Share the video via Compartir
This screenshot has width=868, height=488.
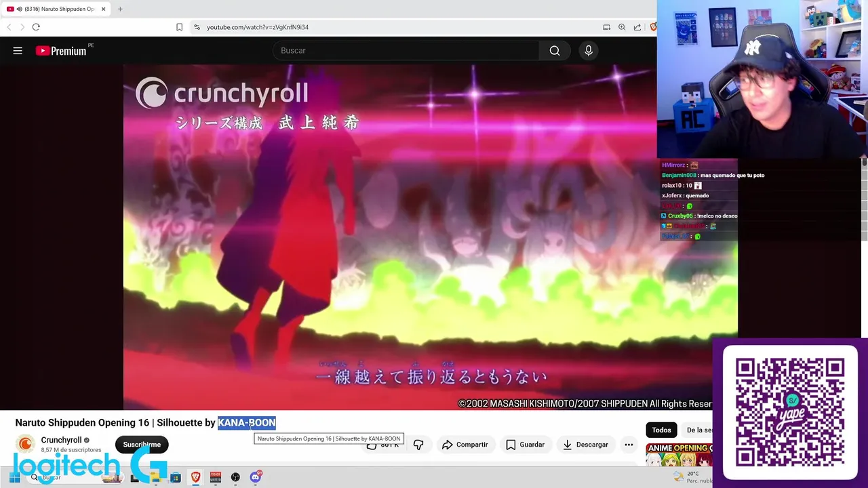[x=465, y=445]
